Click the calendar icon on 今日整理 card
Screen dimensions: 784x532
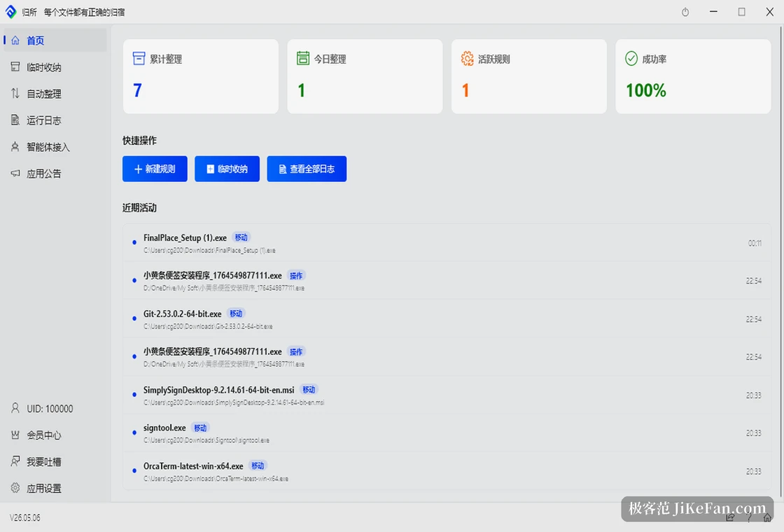tap(303, 58)
